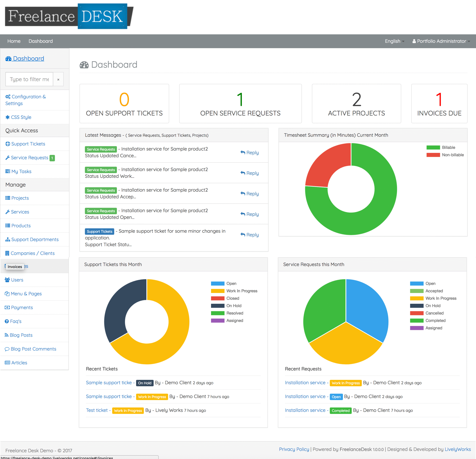This screenshot has width=476, height=459.
Task: Switch to the Home tab
Action: tap(14, 41)
